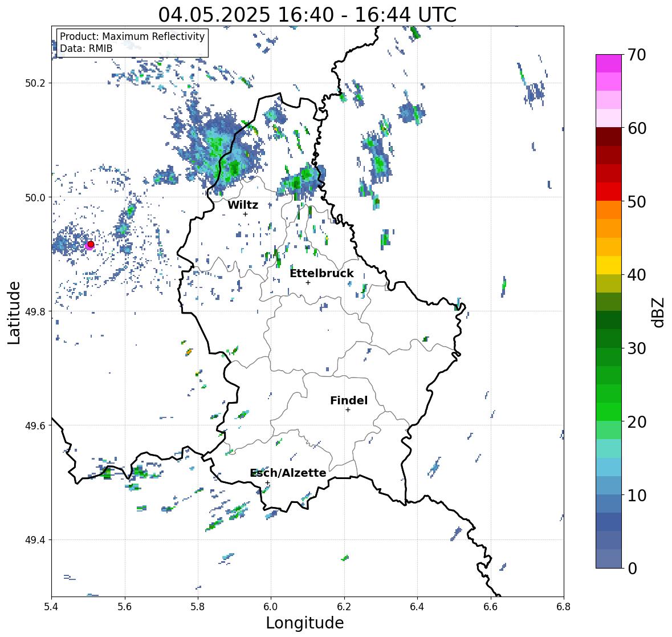
Task: Click the latitude tick label 50.2
Action: coord(35,83)
